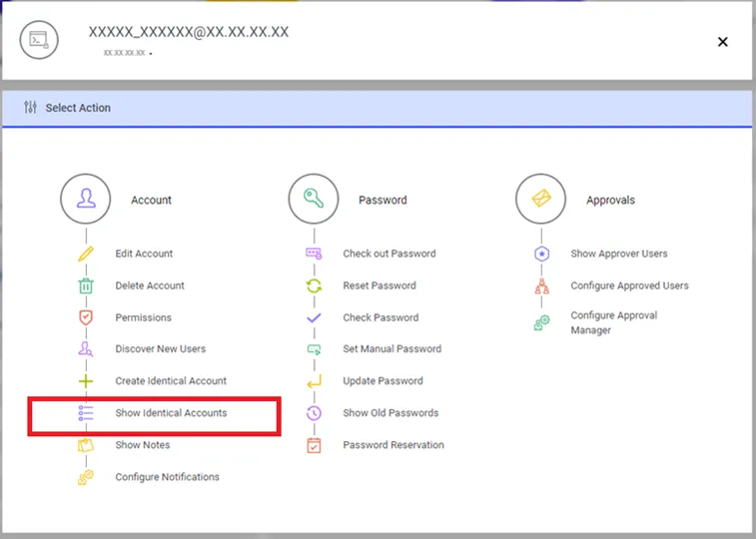
Task: Open Password Reservation
Action: click(393, 445)
